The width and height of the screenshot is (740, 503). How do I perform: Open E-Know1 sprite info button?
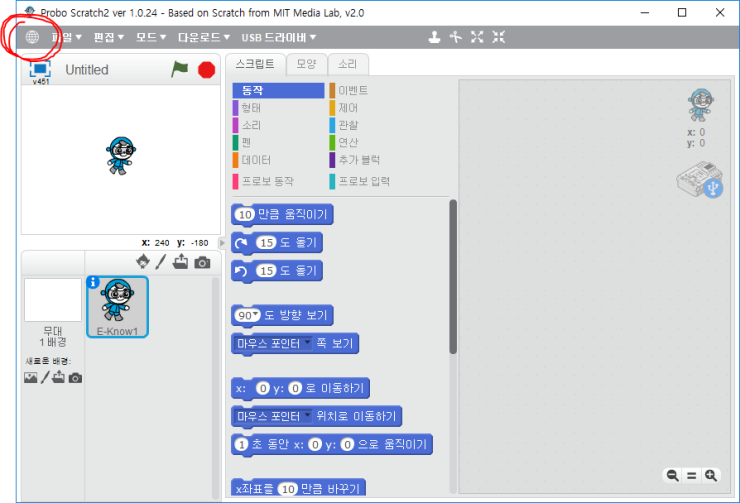(x=93, y=282)
